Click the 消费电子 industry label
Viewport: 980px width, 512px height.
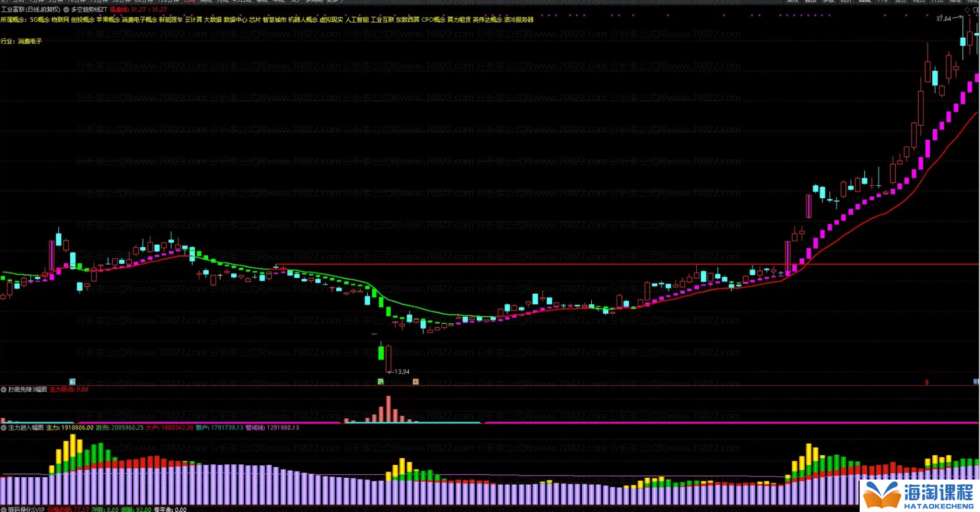click(x=30, y=42)
